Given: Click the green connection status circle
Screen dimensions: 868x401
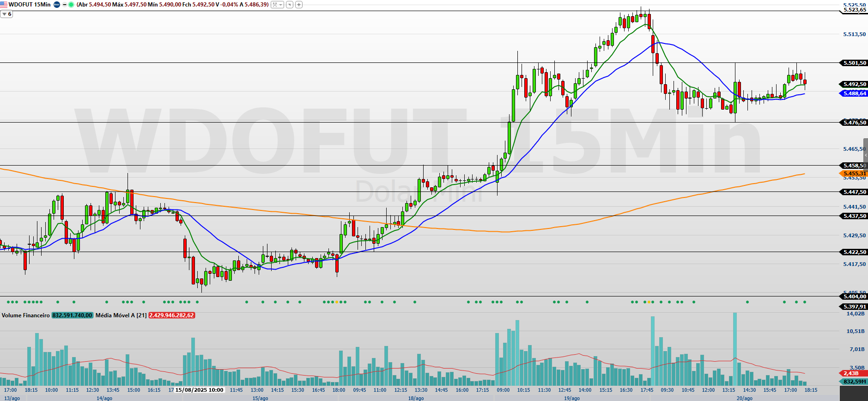Looking at the screenshot, I should (72, 5).
